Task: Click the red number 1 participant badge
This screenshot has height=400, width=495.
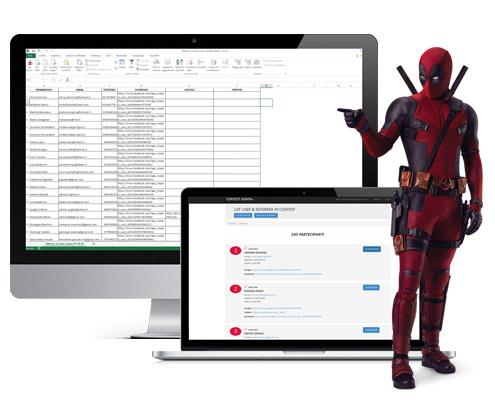Action: click(235, 250)
